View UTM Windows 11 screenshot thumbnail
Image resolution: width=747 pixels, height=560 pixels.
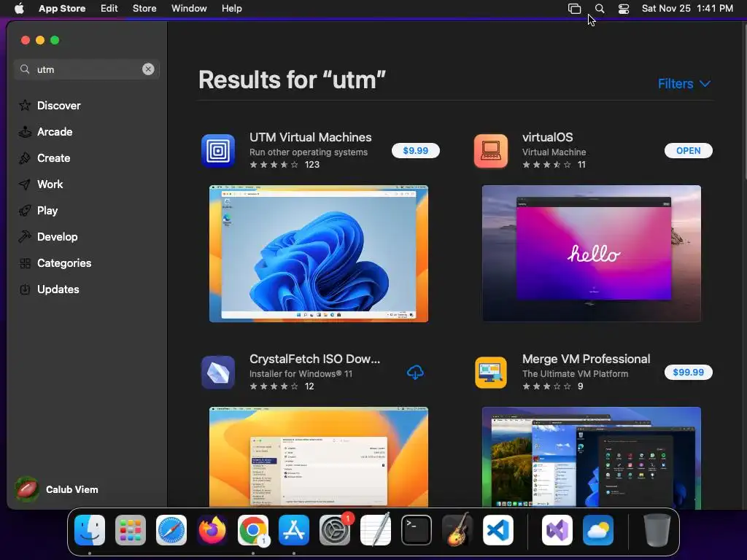point(319,254)
